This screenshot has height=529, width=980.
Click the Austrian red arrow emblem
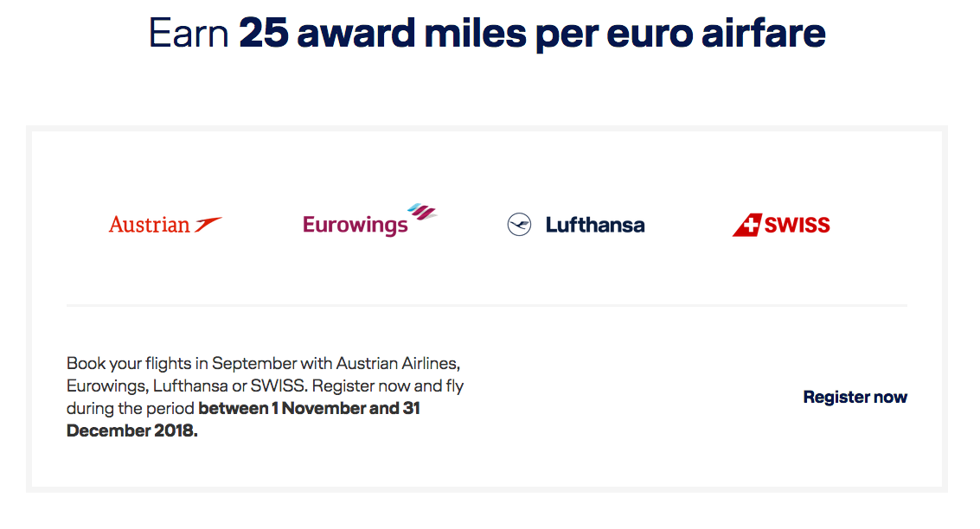tap(208, 224)
